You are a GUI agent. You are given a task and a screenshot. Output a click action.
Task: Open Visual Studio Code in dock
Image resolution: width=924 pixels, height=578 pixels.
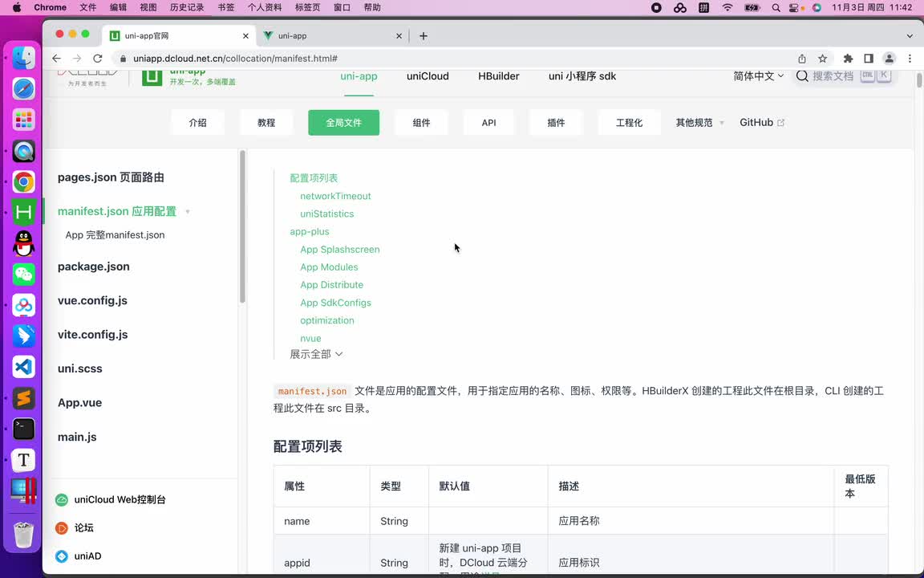coord(23,367)
